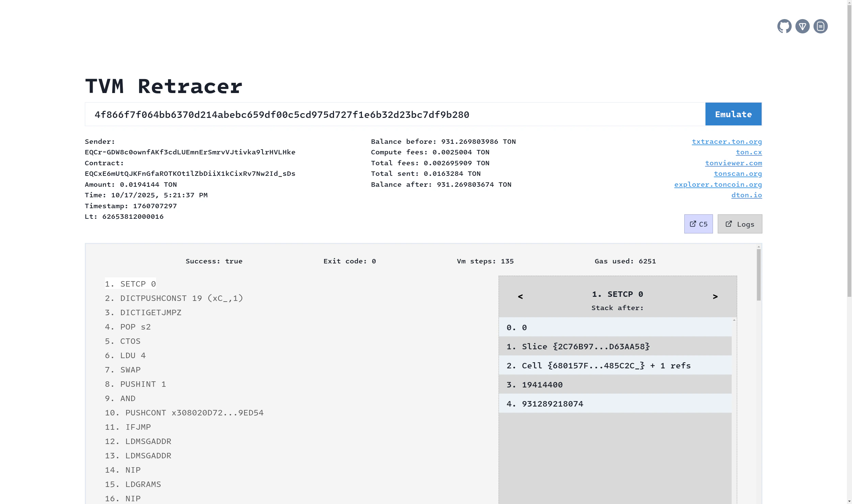Open the explorer.toncoin.org link
Viewport: 852px width, 504px height.
(x=717, y=184)
